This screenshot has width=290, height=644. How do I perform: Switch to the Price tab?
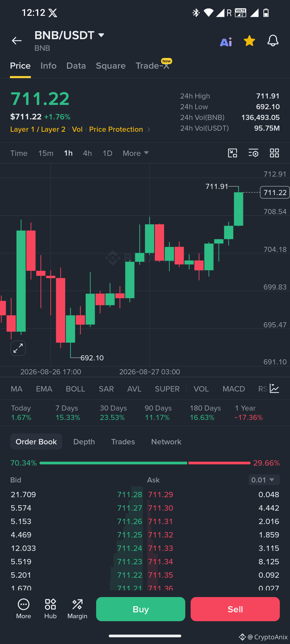pos(20,66)
